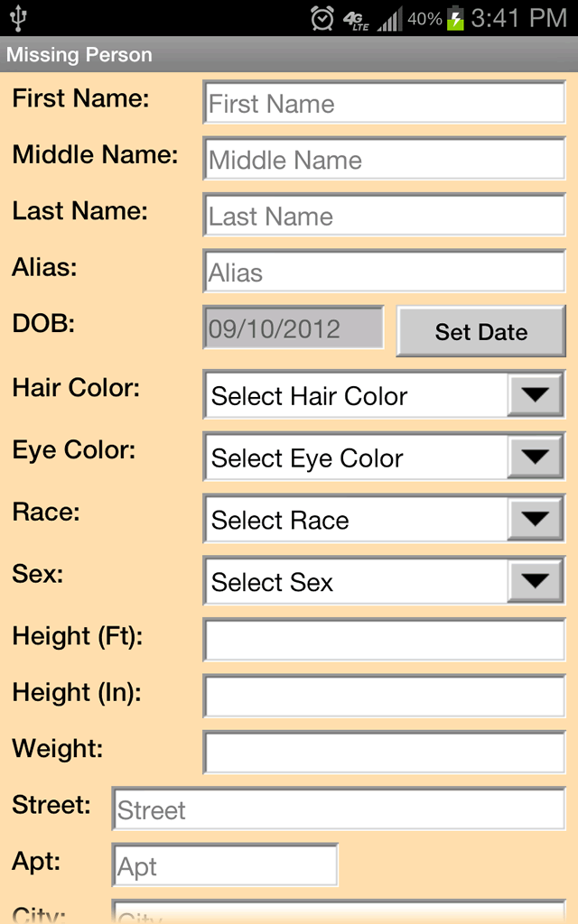Select the Weight input field

click(384, 753)
